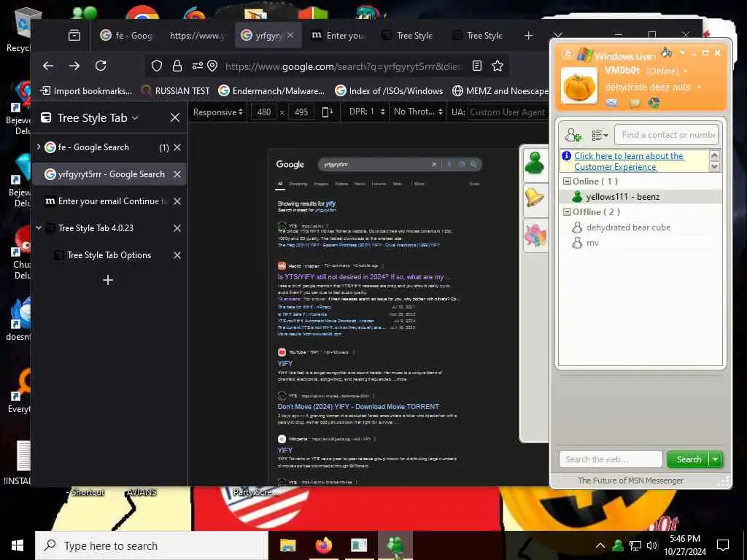Show hidden system tray icons
This screenshot has width=747, height=560.
click(600, 545)
